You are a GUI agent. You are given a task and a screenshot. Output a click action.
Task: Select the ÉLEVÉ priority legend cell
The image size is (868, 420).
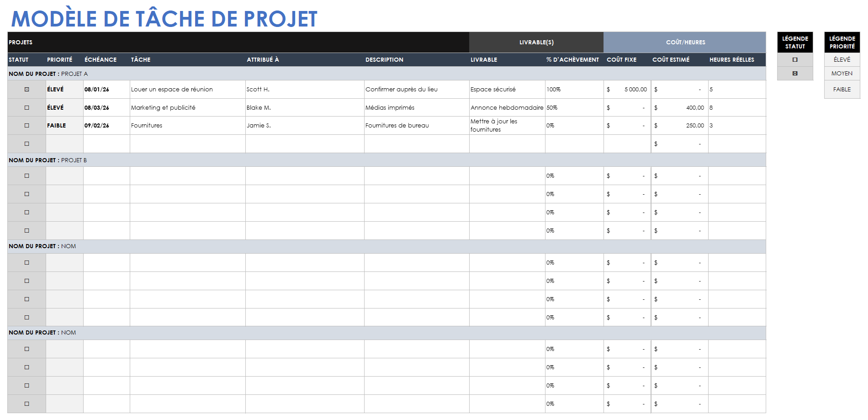[842, 60]
